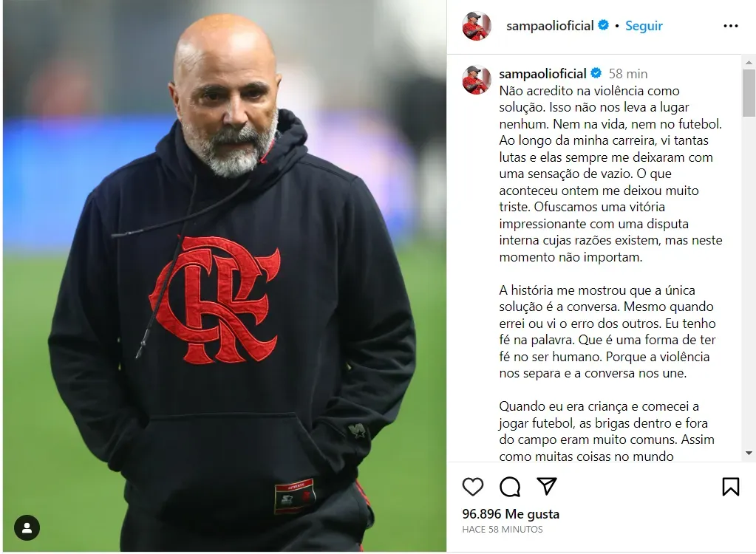
Task: Click the 58 min caption timestamp
Action: point(627,74)
